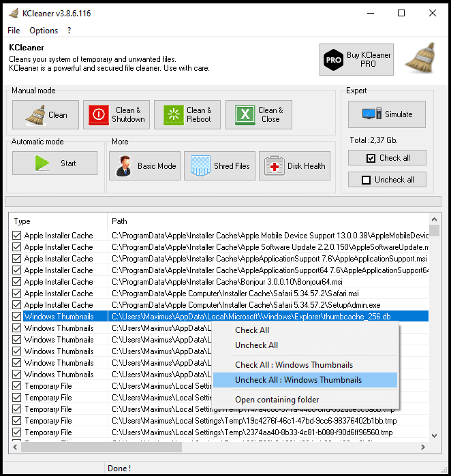Screen dimensions: 451x476
Task: Click the Start label in Automatic mode
Action: coord(68,163)
